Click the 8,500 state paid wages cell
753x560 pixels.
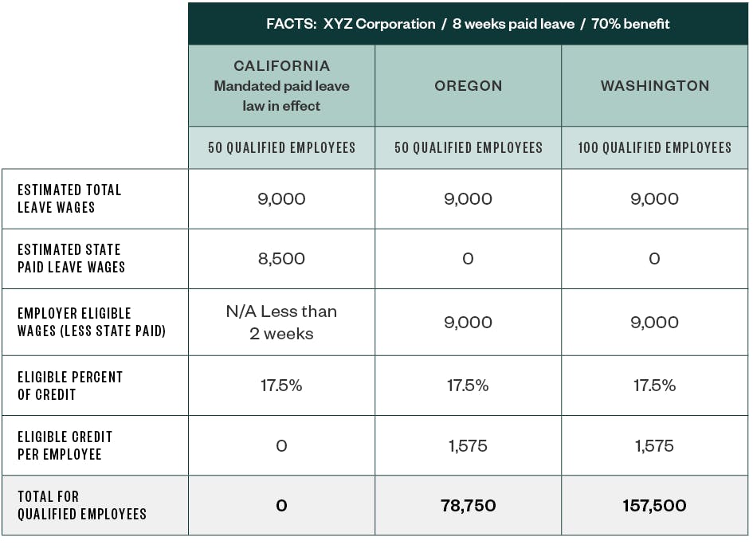coord(281,259)
